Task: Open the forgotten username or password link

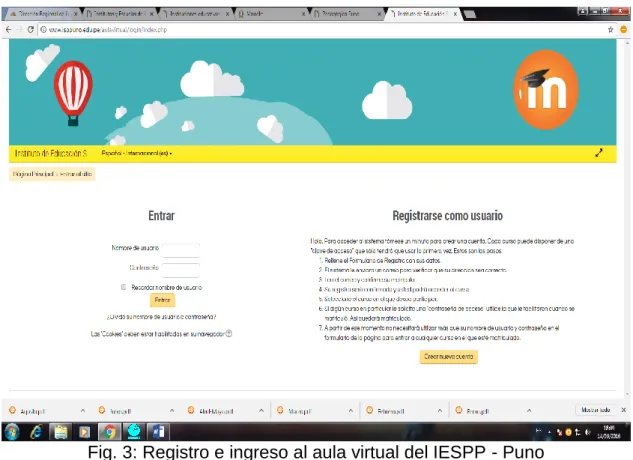Action: 161,317
